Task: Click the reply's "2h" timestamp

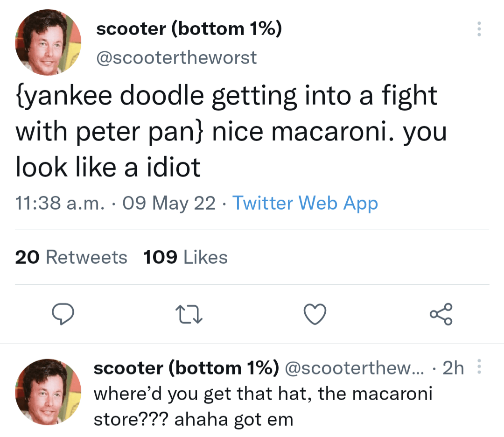Action: [x=453, y=368]
